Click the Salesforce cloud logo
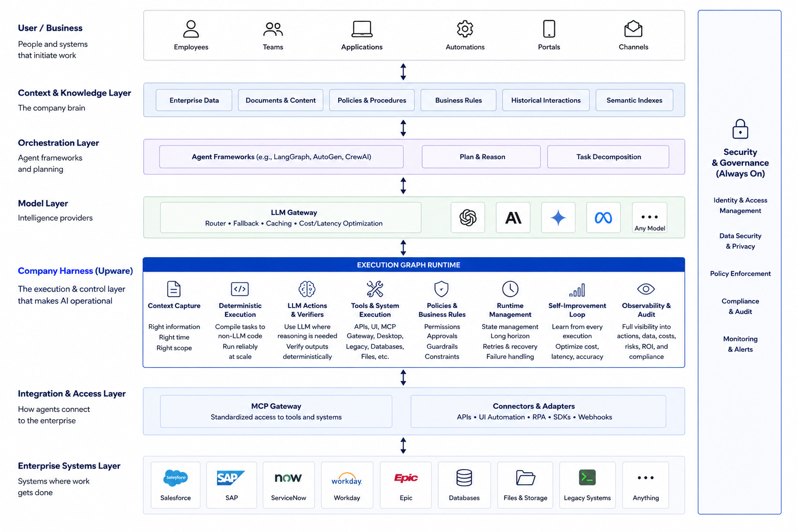Image resolution: width=798 pixels, height=532 pixels. pos(176,477)
